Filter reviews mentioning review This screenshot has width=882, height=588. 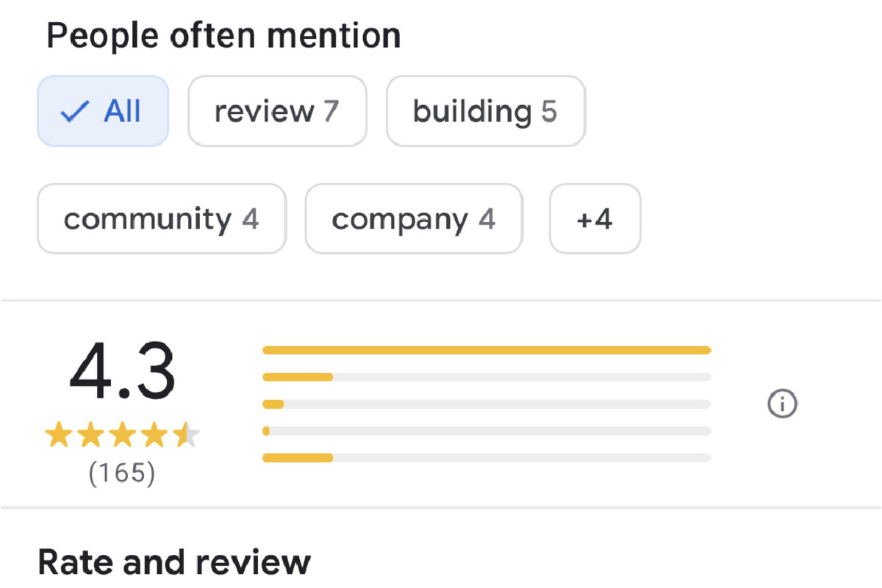(x=277, y=111)
